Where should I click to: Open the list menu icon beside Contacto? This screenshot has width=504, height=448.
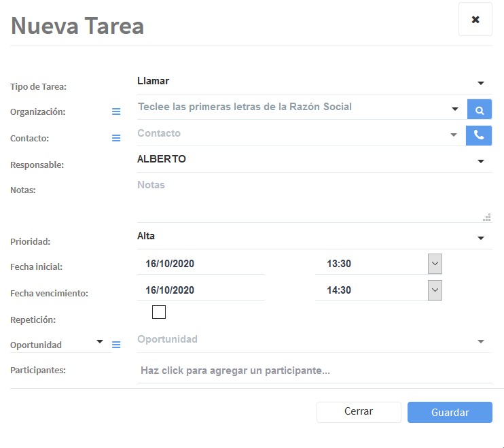tap(116, 138)
